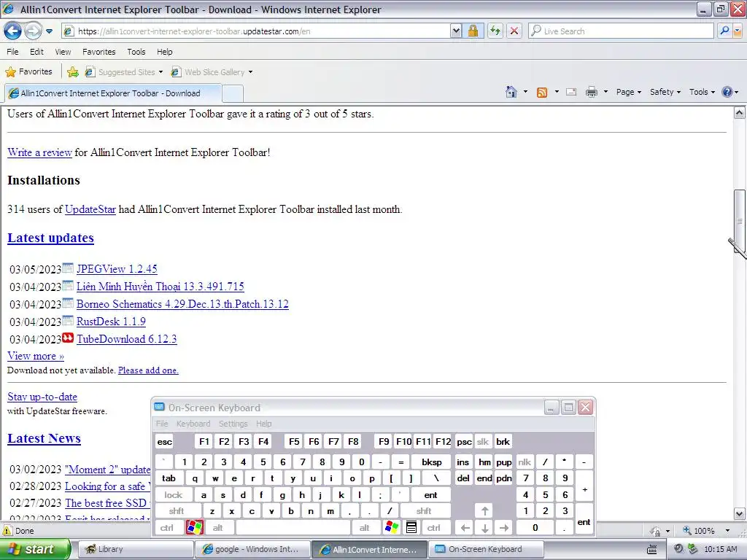This screenshot has width=747, height=560.
Task: Open the RustDesk 1.1.9 link
Action: click(x=111, y=322)
